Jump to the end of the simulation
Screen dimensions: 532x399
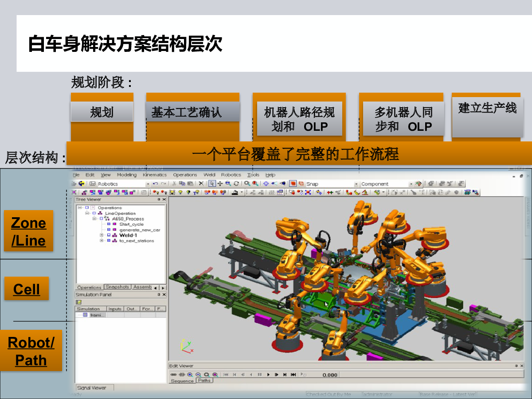tap(293, 375)
